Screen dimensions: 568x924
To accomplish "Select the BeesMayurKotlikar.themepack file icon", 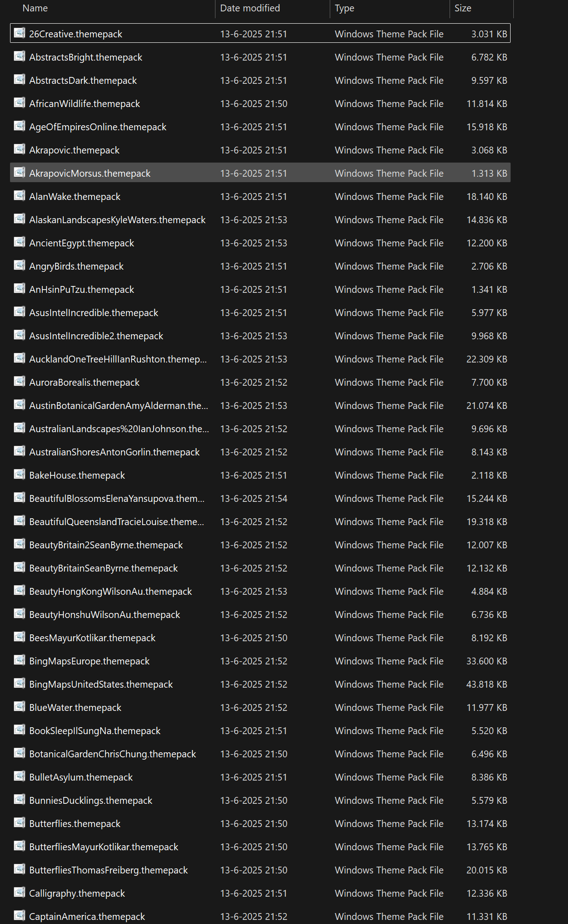I will click(x=19, y=637).
